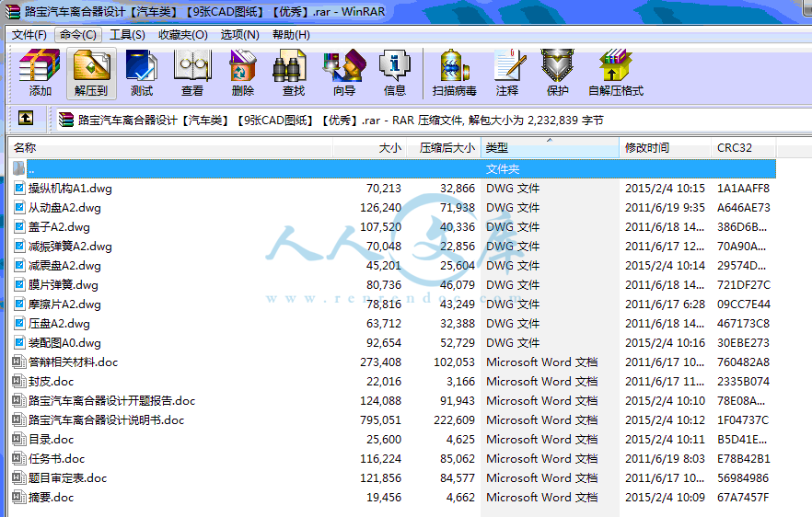This screenshot has width=812, height=517.
Task: Click size value 795,051
Action: tap(380, 419)
